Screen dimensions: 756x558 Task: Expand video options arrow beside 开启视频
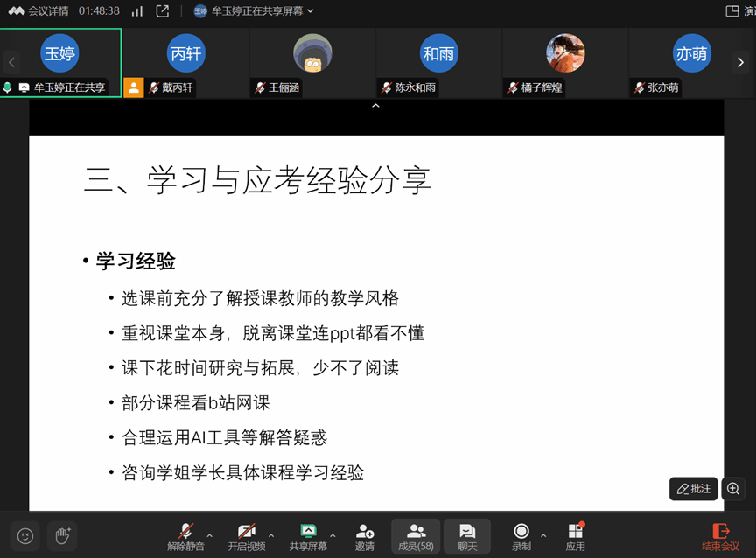[270, 535]
